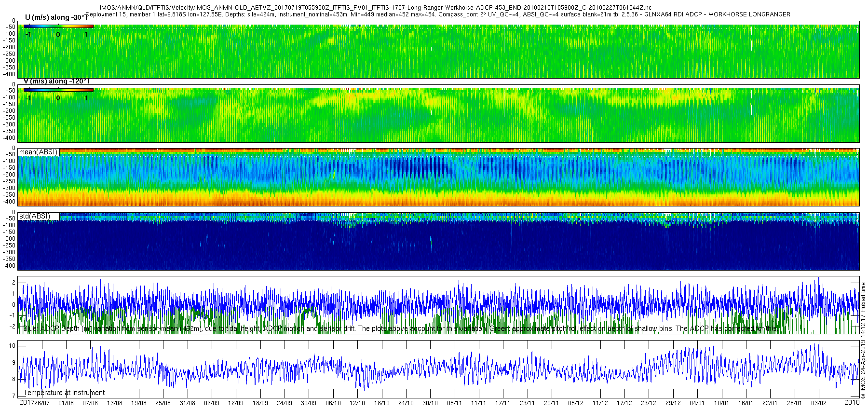Click the blue/green ADCP depth variation caption
The image size is (868, 410).
[x=402, y=329]
